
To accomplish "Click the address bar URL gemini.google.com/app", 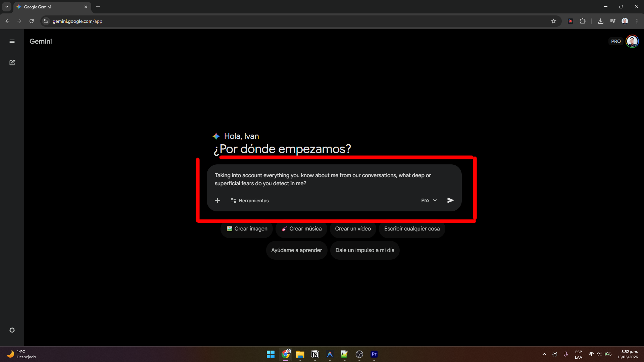I will click(x=77, y=21).
